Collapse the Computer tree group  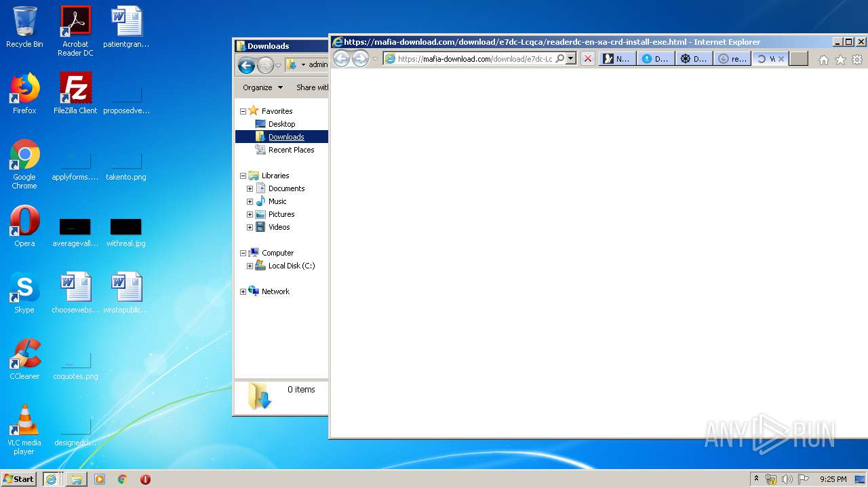[243, 253]
